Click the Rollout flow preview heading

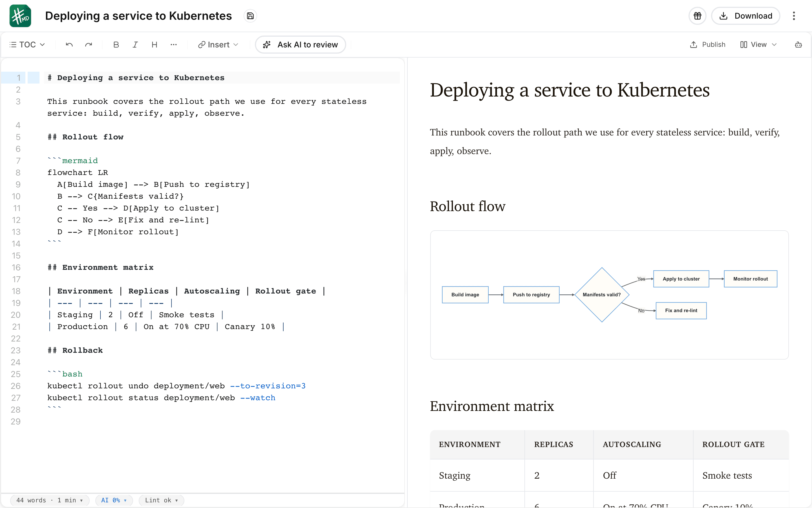(467, 206)
